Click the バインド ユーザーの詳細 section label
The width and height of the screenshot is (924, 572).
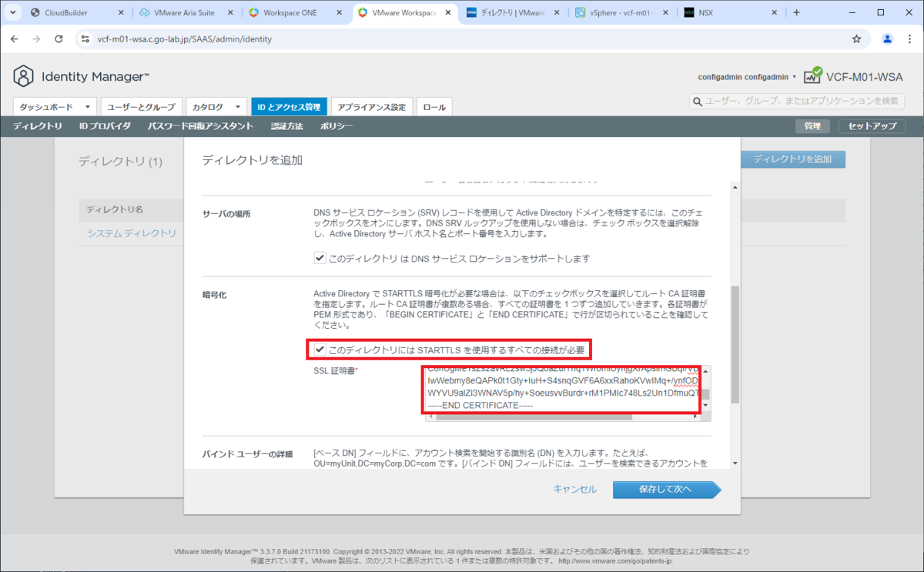coord(248,454)
